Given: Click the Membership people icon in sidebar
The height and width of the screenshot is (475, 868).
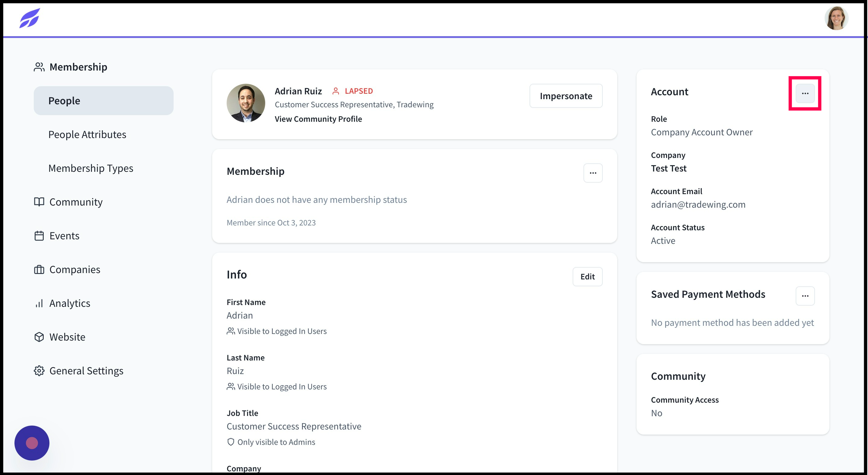Looking at the screenshot, I should pyautogui.click(x=39, y=67).
